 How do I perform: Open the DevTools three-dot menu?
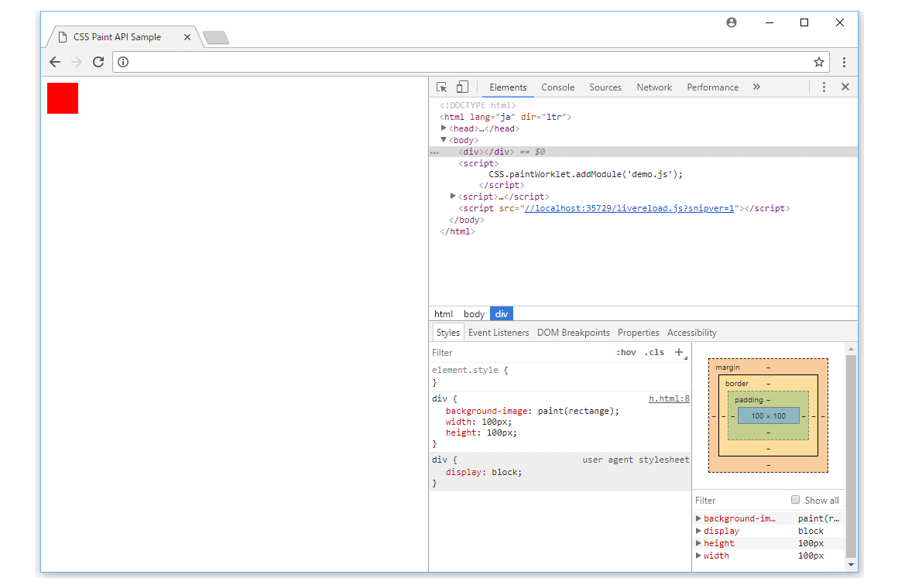point(824,87)
